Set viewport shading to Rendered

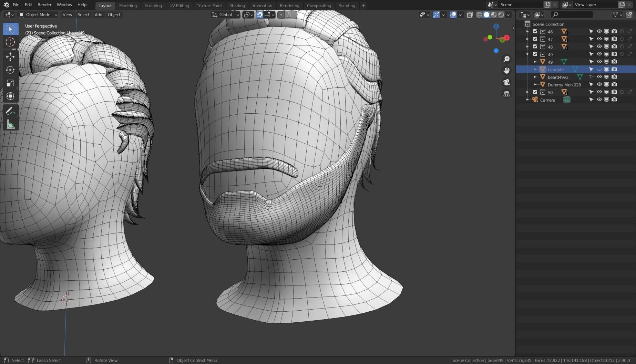point(501,15)
